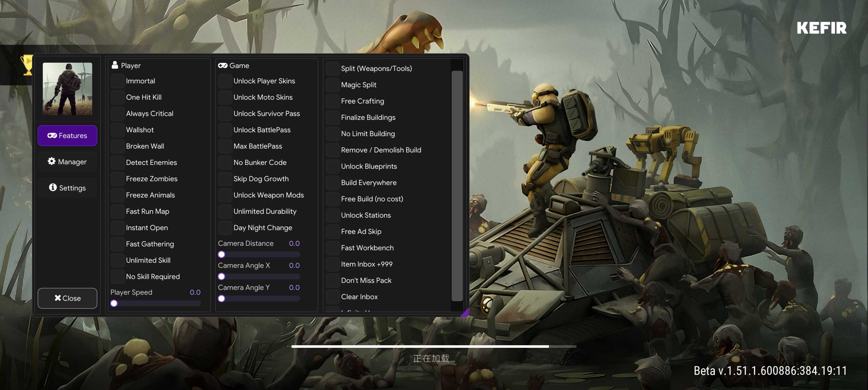
Task: Turn on No Bunker Code
Action: 225,162
